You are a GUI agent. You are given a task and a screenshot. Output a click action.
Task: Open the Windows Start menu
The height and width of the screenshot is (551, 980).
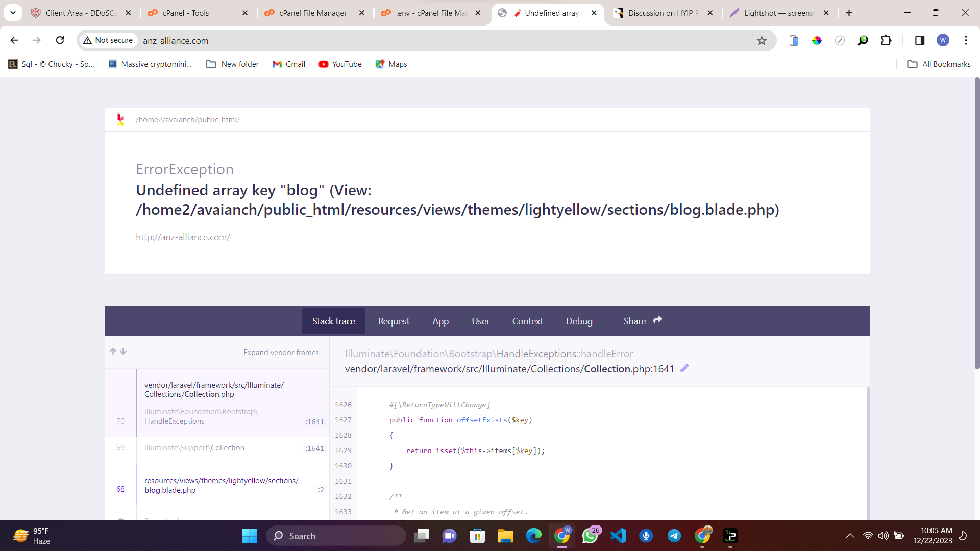[250, 536]
